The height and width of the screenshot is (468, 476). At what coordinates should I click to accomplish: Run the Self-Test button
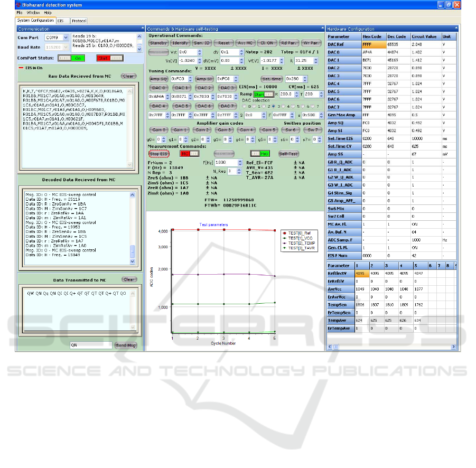289,153
